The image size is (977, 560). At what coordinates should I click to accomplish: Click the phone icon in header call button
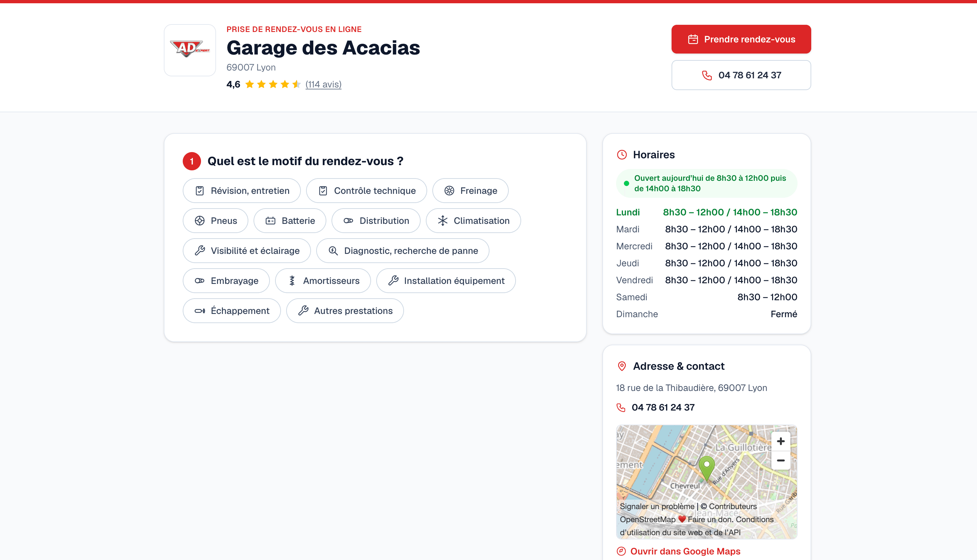click(x=707, y=75)
